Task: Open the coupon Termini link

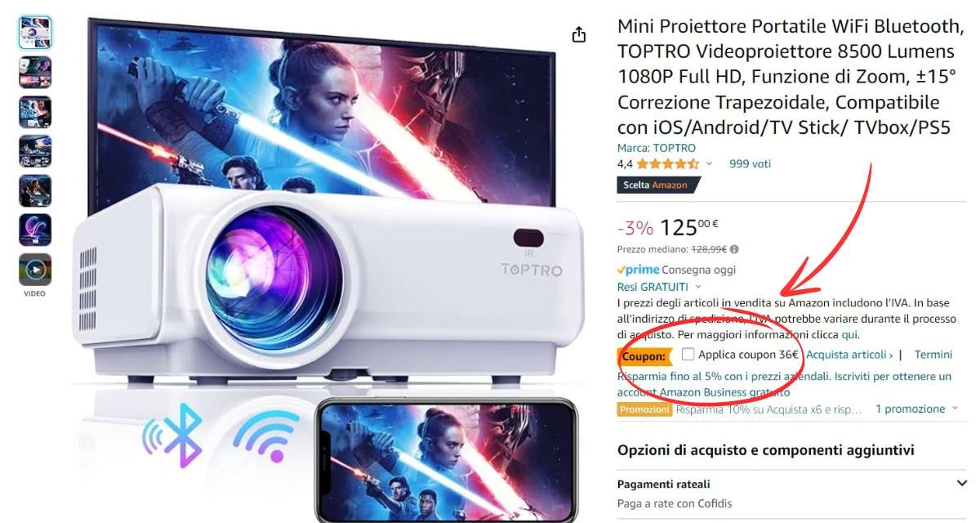Action: [x=933, y=355]
